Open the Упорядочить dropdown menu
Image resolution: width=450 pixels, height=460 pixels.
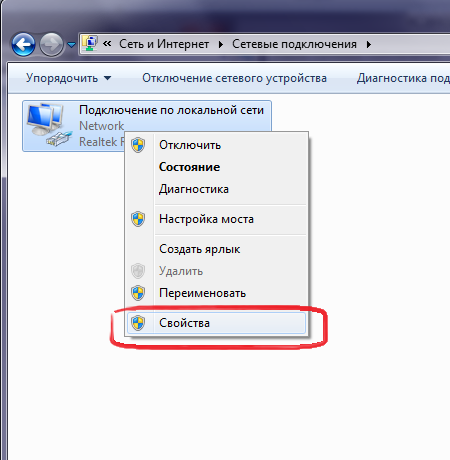[x=68, y=78]
